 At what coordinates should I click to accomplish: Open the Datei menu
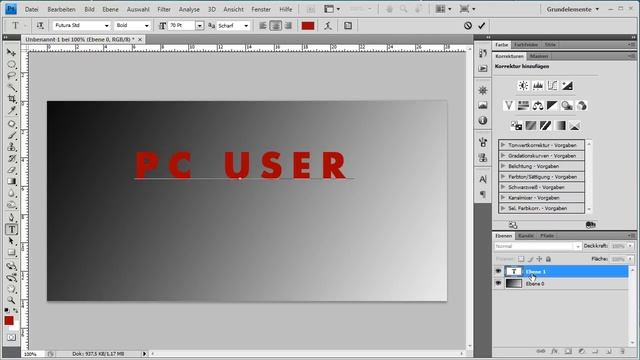(x=31, y=9)
